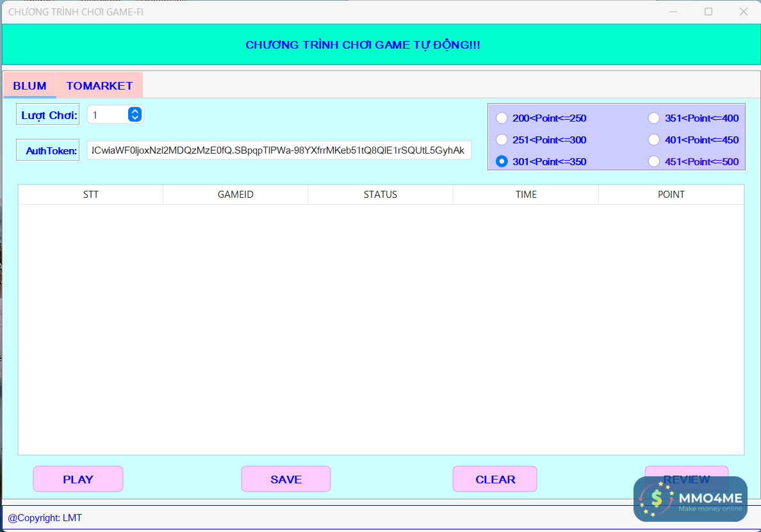The width and height of the screenshot is (761, 532).
Task: Click the CHƯƠNG TRÌNH CHƠI GAME TỰ ĐỘNG banner
Action: click(381, 45)
